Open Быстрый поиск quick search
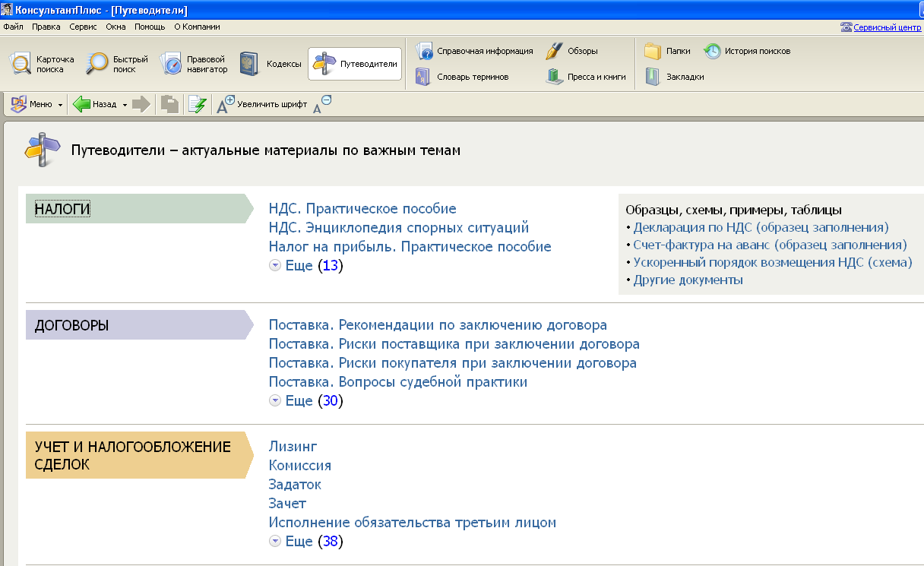 pos(117,64)
